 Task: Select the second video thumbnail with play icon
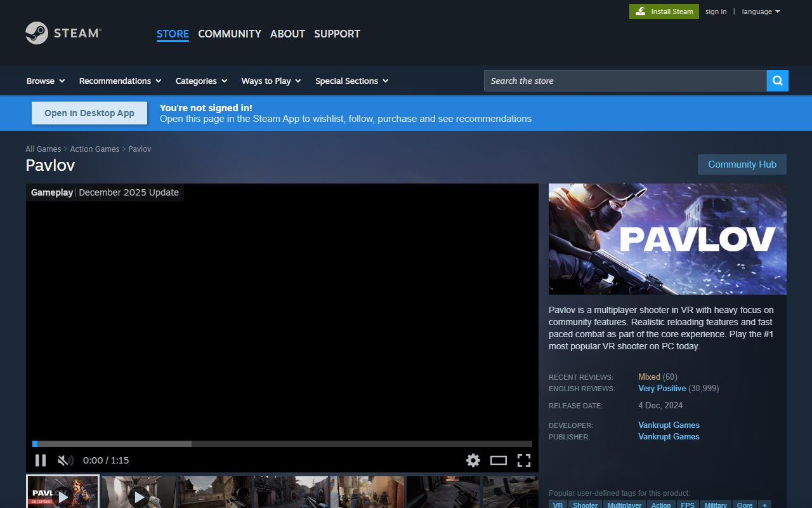(138, 492)
